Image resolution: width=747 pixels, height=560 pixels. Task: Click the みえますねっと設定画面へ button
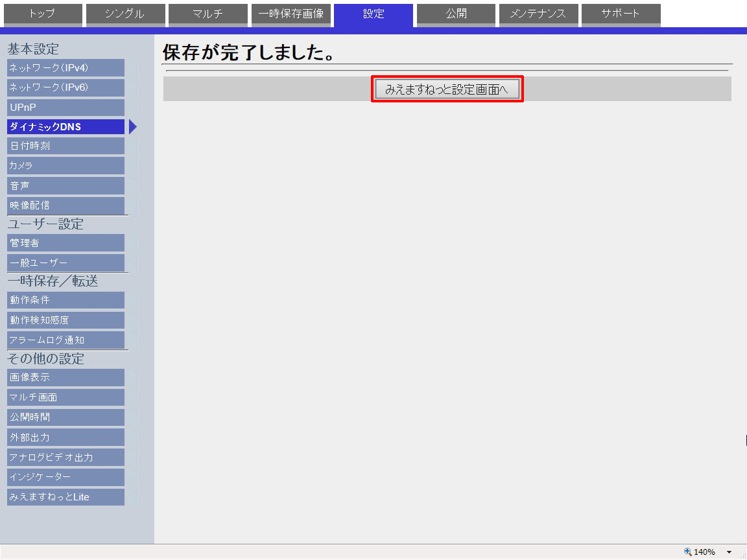click(x=447, y=89)
